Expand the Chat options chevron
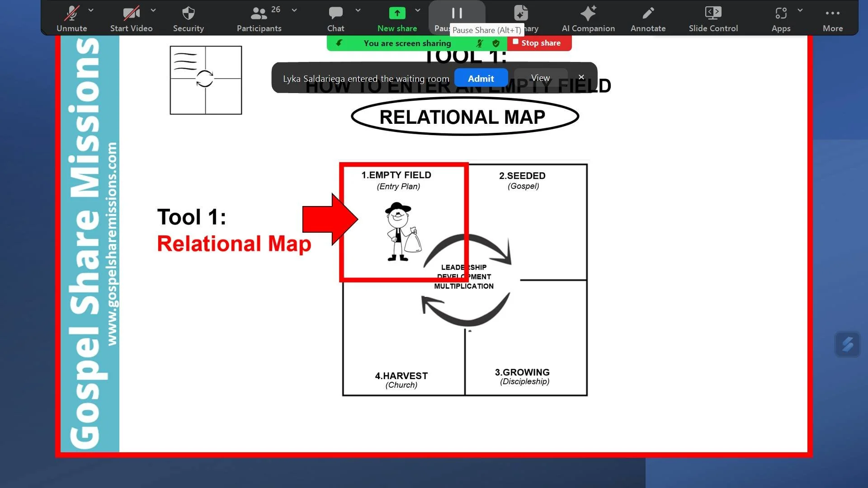The height and width of the screenshot is (488, 868). [358, 10]
